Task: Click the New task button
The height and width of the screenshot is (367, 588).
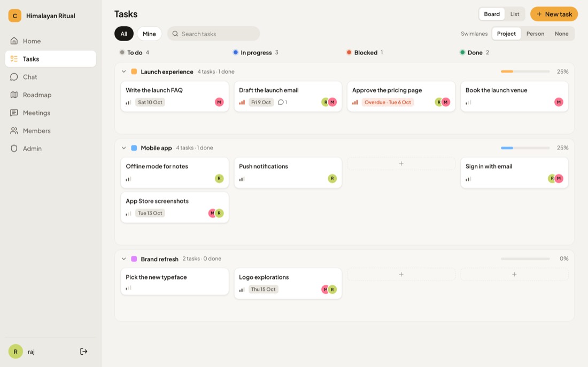Action: click(554, 14)
